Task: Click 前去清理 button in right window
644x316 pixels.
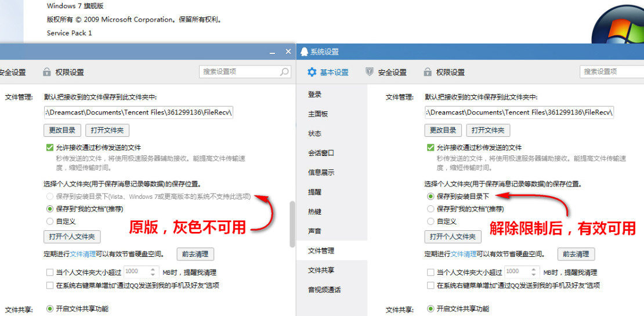Action: (x=576, y=254)
